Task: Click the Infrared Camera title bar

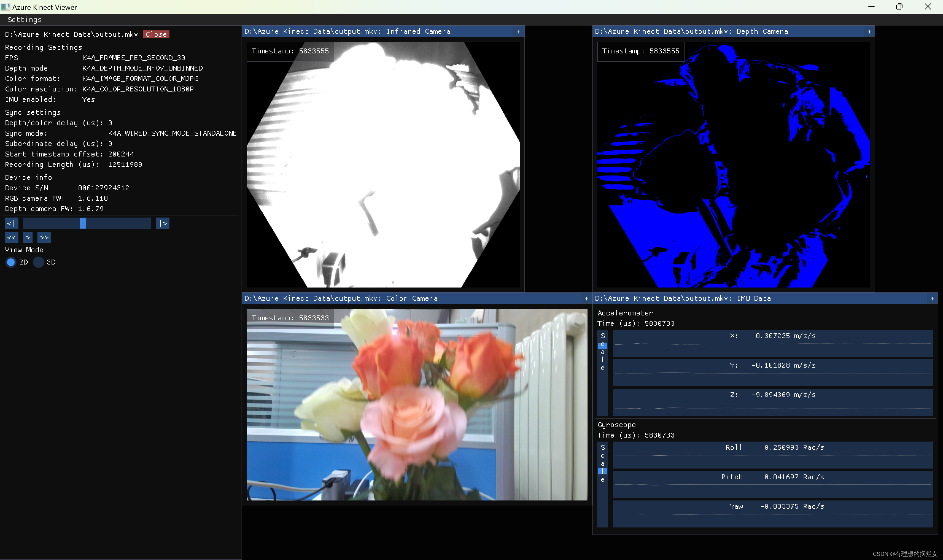Action: (378, 32)
